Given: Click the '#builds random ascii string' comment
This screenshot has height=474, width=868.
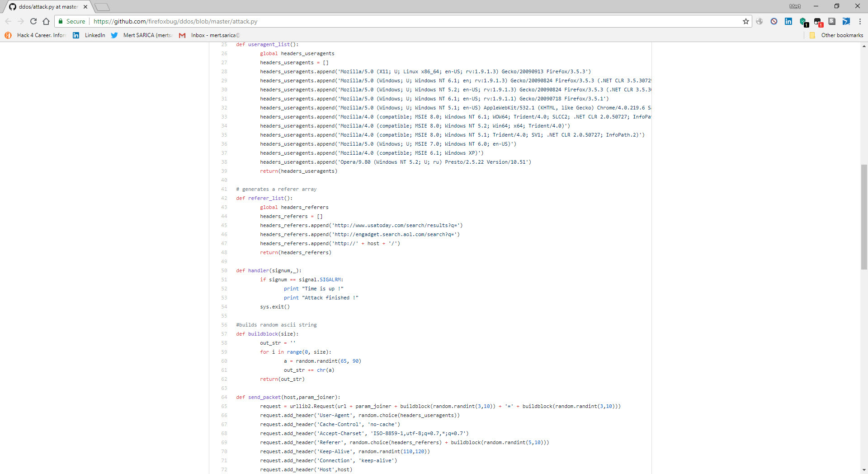Looking at the screenshot, I should 276,325.
